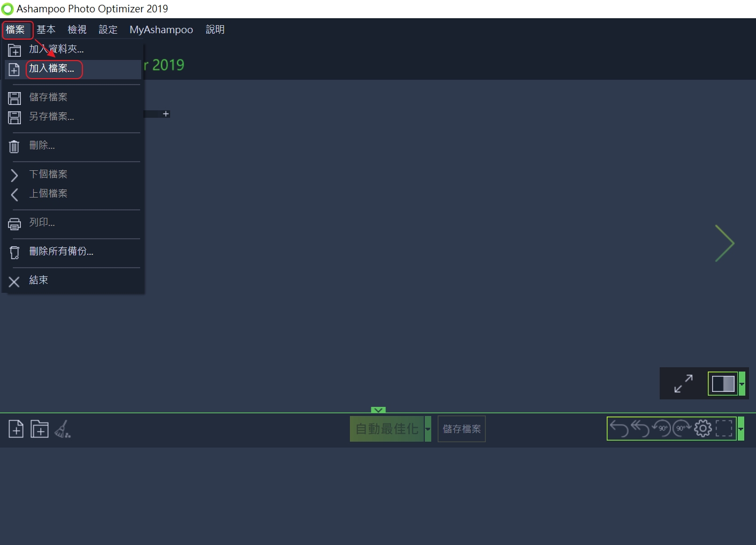Screen dimensions: 756x545
Task: Click the broom clear-list icon
Action: [x=63, y=429]
